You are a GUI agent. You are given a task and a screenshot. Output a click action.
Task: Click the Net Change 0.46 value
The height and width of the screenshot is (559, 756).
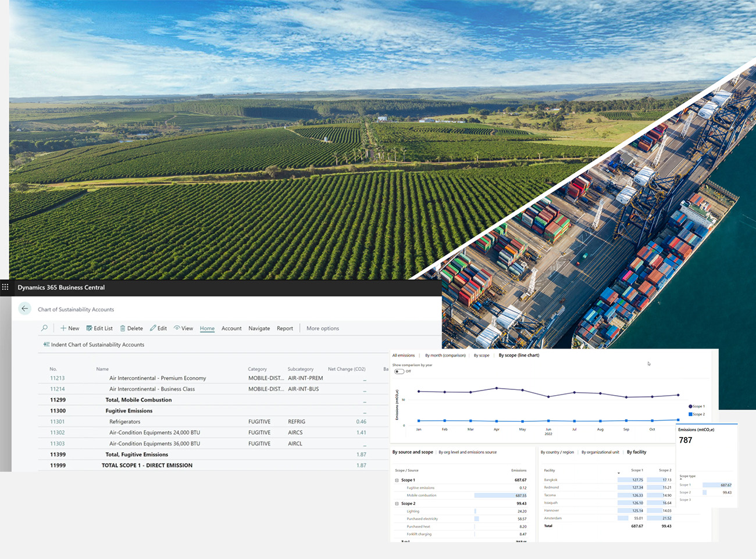click(x=361, y=422)
